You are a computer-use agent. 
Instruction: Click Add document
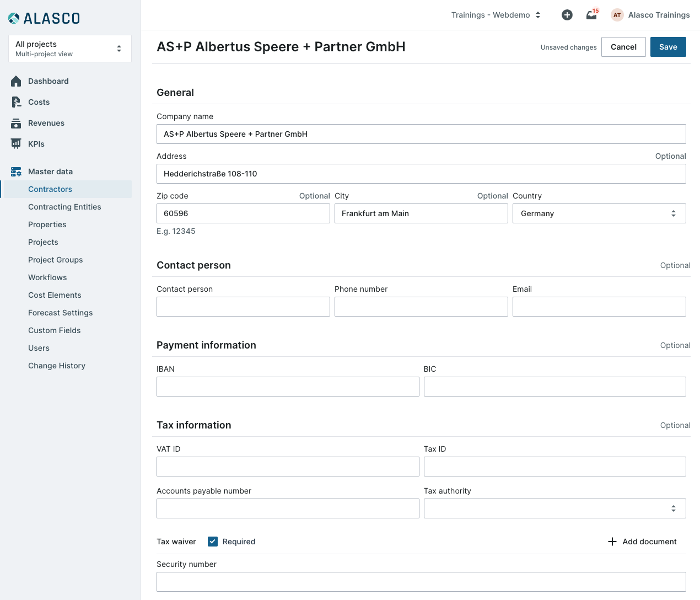(642, 542)
